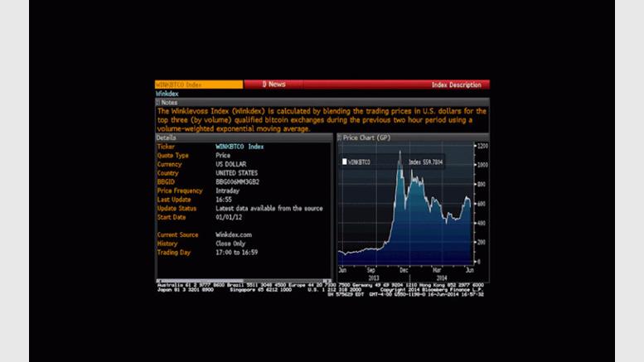Image resolution: width=644 pixels, height=362 pixels.
Task: Click the Index Description label
Action: pyautogui.click(x=457, y=84)
